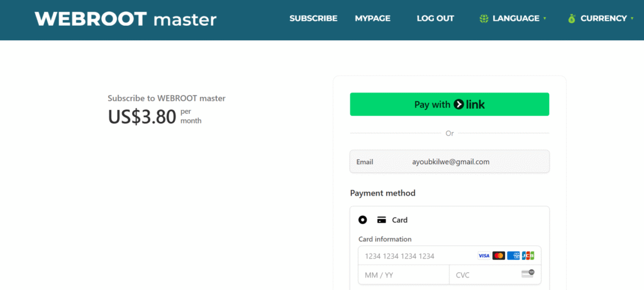644x290 pixels.
Task: Click the JCB card logo
Action: pos(528,255)
